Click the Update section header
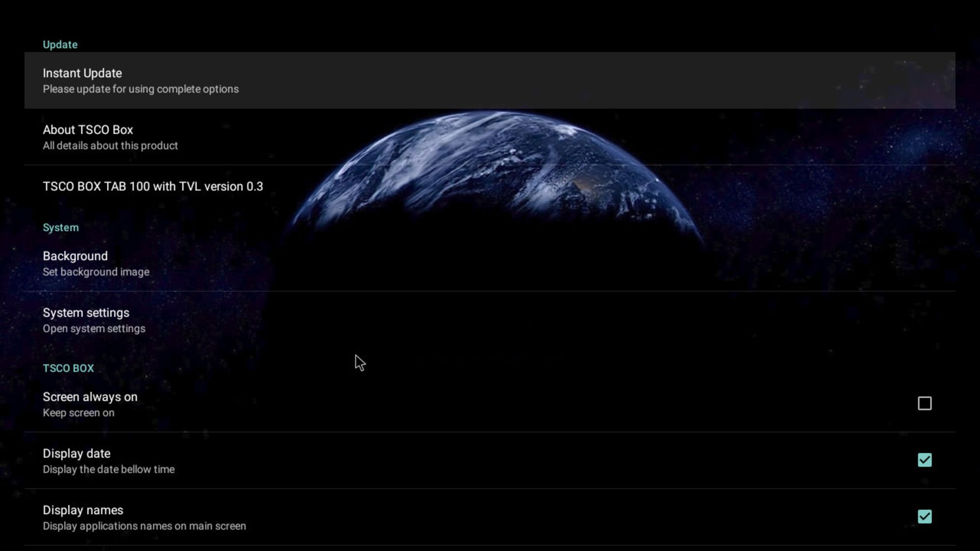This screenshot has height=551, width=980. click(60, 45)
